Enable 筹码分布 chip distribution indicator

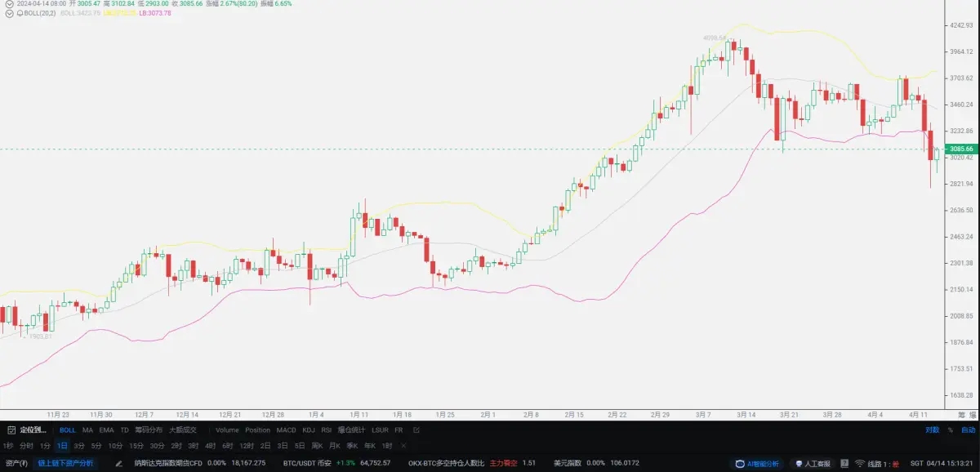coord(149,430)
